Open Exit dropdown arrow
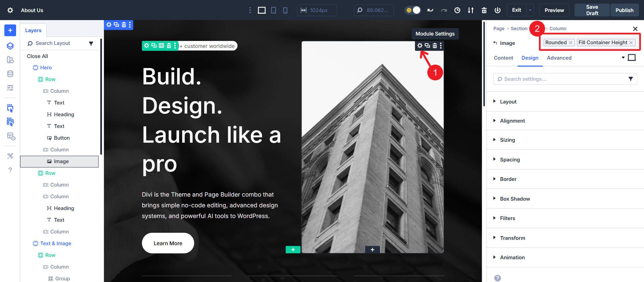The image size is (644, 282). pos(530,10)
